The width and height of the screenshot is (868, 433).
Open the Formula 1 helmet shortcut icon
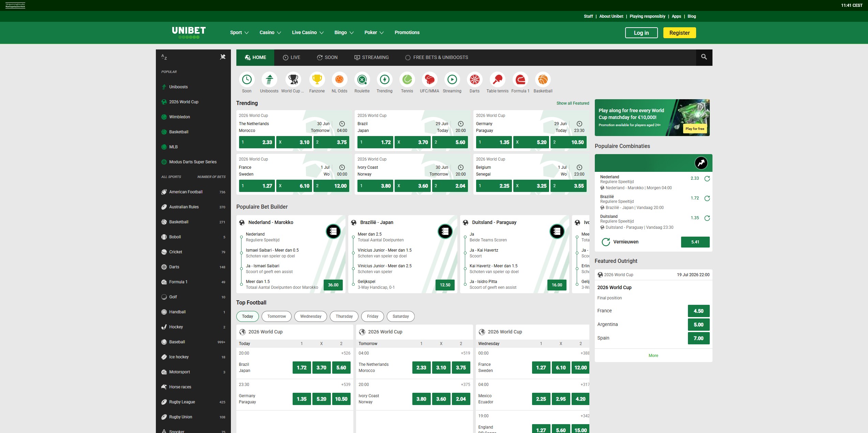pos(520,79)
